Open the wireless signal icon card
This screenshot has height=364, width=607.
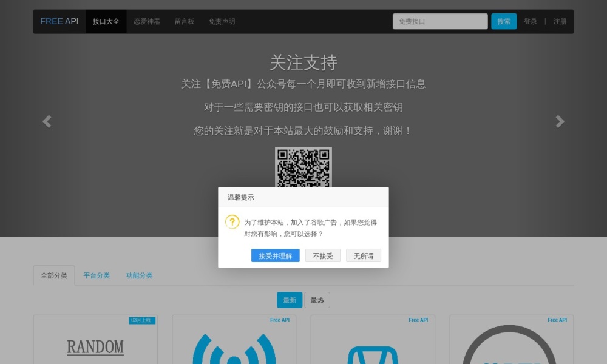[234, 340]
